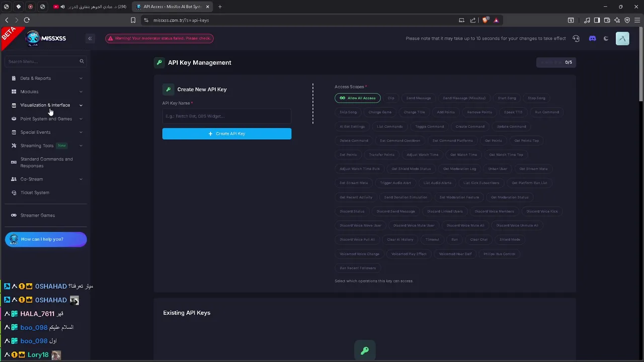Click the Existing API Keys heading

click(x=187, y=313)
